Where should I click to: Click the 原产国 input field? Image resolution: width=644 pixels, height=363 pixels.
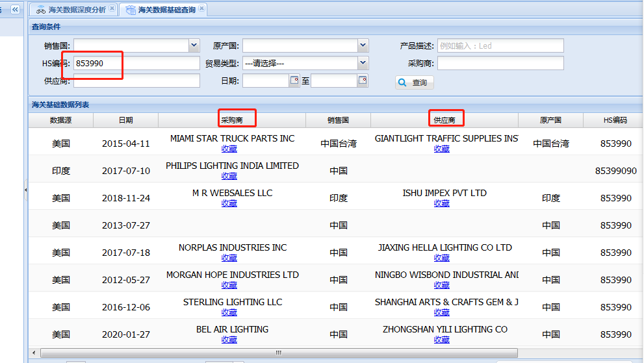click(x=300, y=45)
